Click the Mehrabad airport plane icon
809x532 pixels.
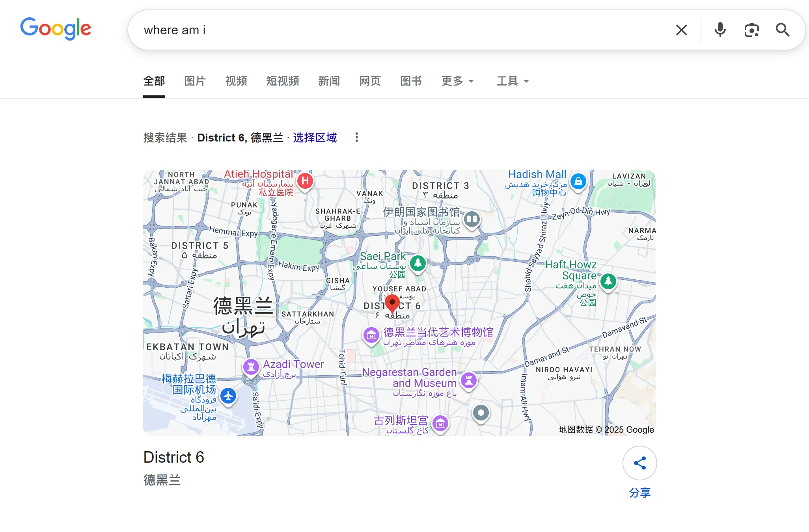click(229, 396)
